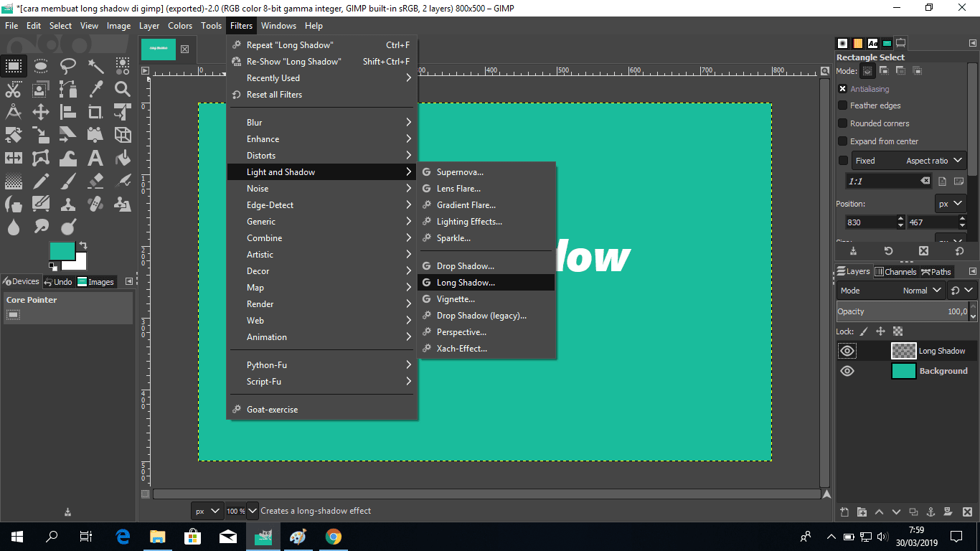The image size is (980, 551).
Task: Anchor the floating layer
Action: pyautogui.click(x=930, y=512)
